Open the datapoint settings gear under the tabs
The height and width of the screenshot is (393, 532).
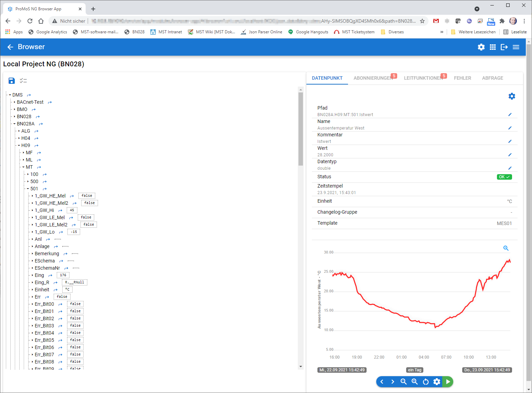click(512, 96)
